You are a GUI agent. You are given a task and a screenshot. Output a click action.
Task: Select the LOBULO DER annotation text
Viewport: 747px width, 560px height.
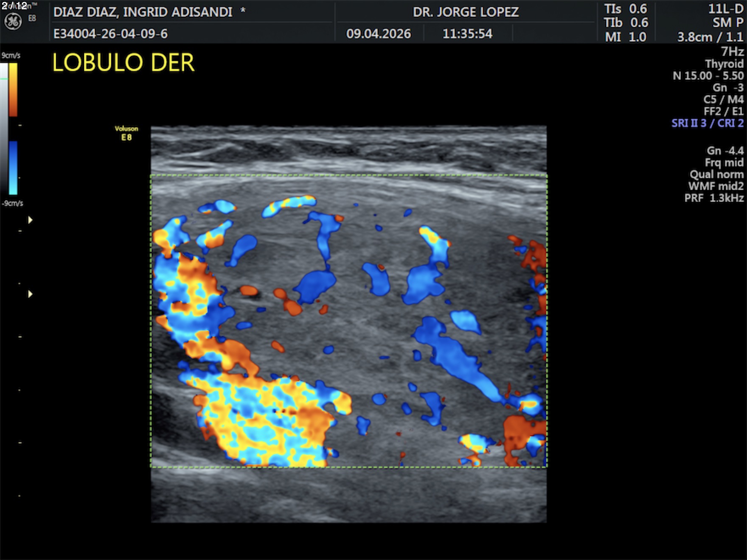point(123,63)
